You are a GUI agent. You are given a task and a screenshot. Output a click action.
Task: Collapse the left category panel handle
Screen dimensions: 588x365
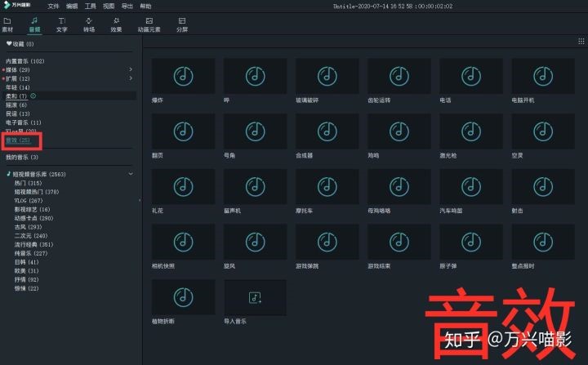coord(140,200)
